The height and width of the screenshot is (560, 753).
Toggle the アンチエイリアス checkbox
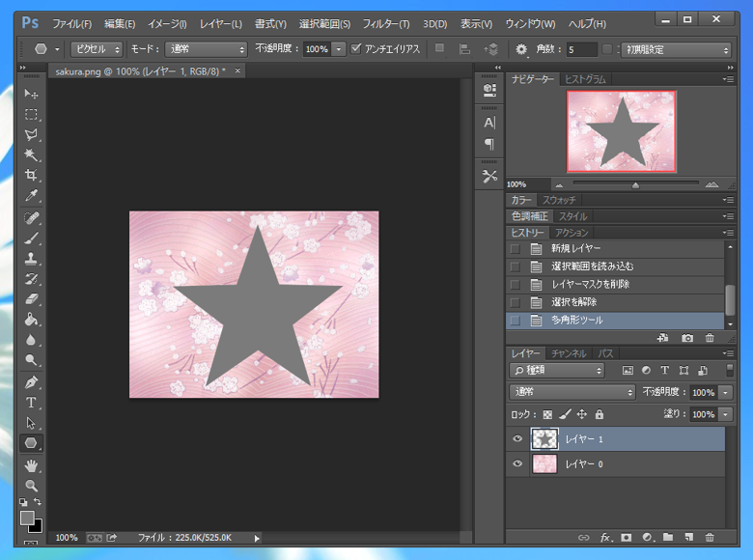point(356,49)
